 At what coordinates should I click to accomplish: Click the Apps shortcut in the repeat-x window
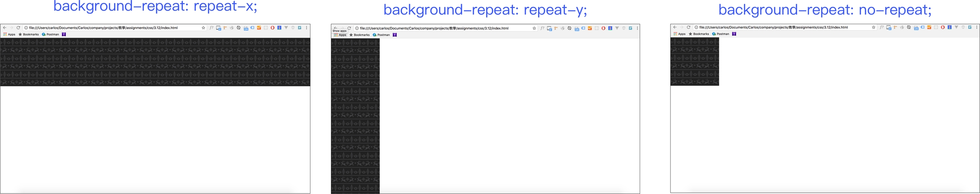tap(9, 34)
